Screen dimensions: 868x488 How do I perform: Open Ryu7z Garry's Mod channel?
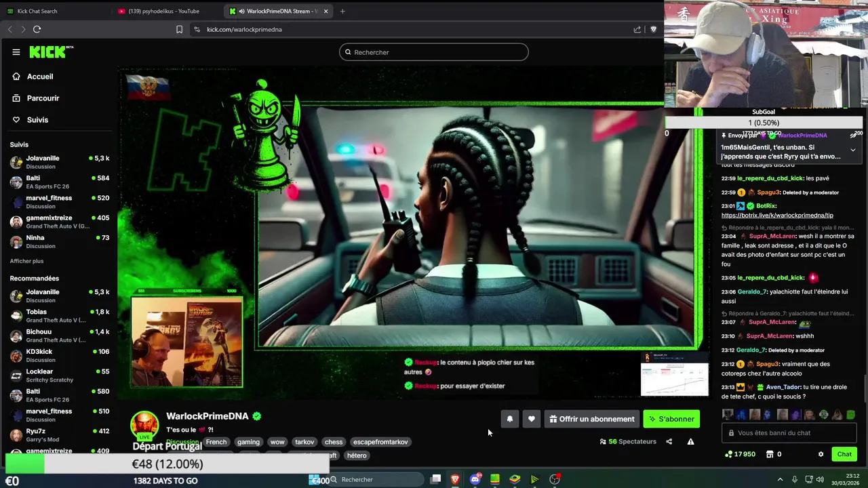(x=60, y=435)
